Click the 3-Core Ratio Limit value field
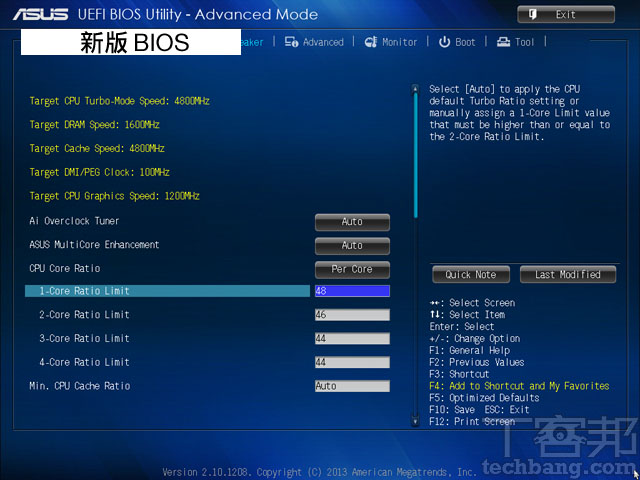640x480 pixels. pos(352,338)
